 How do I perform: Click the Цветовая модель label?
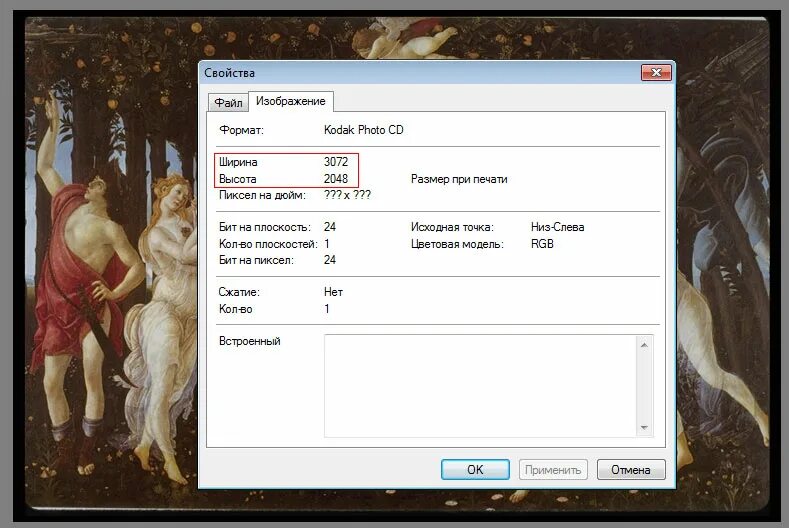457,244
